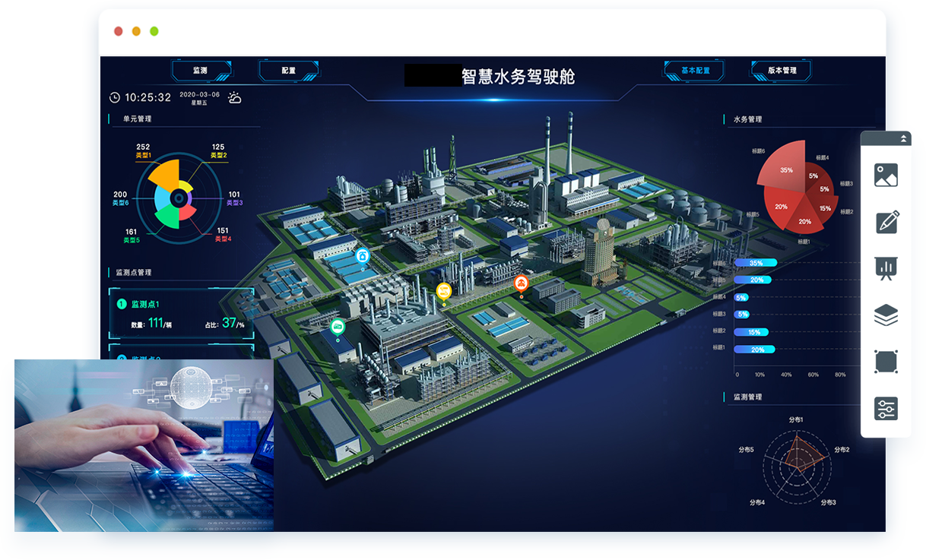This screenshot has width=926, height=560.
Task: Click the 35% bar in 水务管理 chart
Action: [756, 263]
